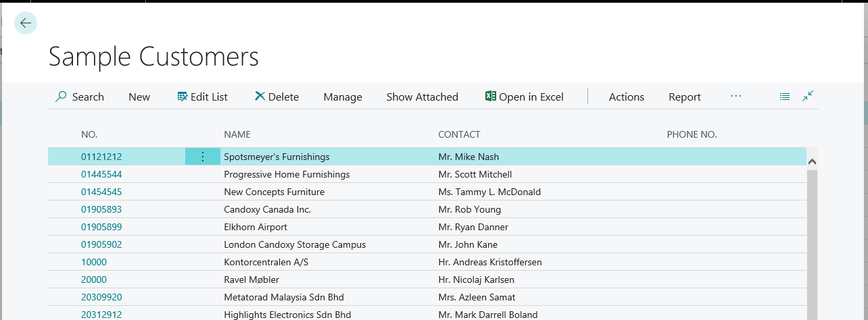Open Show Attached menu
Viewport: 868px width, 320px height.
pos(423,97)
